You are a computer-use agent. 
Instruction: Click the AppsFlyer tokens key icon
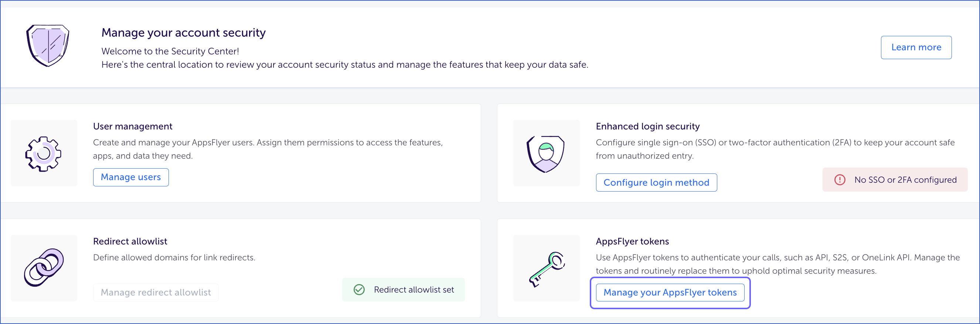pyautogui.click(x=547, y=269)
